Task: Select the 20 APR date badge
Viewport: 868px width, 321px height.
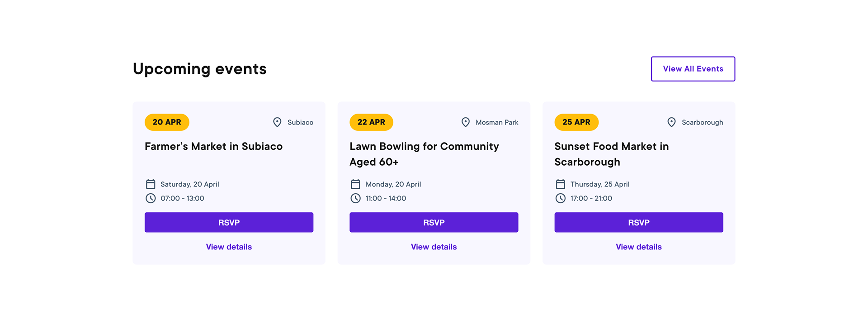Action: (x=167, y=122)
